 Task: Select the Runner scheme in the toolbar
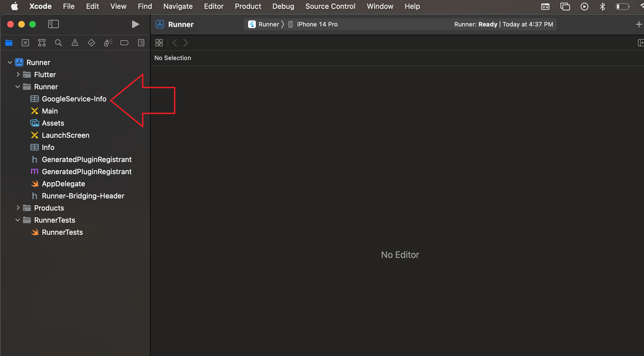264,24
